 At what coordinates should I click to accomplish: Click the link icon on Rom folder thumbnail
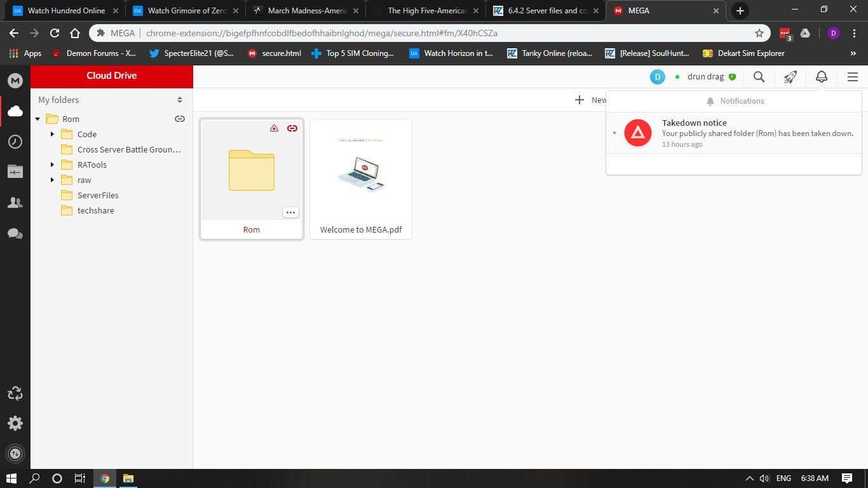click(292, 128)
